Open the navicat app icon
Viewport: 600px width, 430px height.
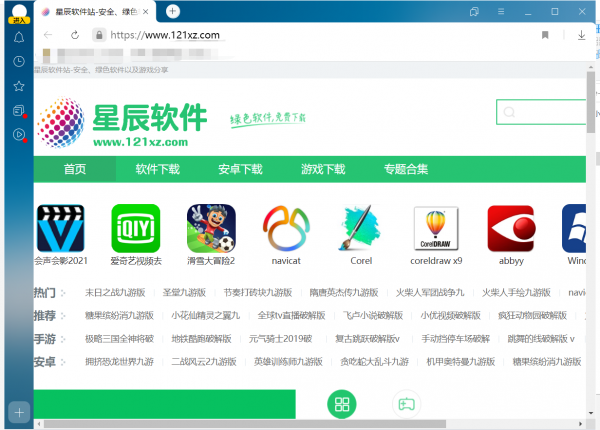(x=286, y=228)
